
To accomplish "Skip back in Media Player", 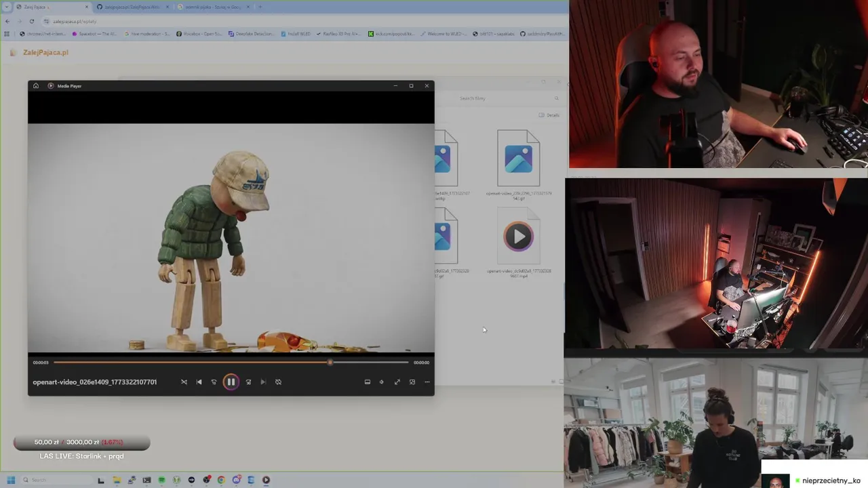I will point(214,382).
